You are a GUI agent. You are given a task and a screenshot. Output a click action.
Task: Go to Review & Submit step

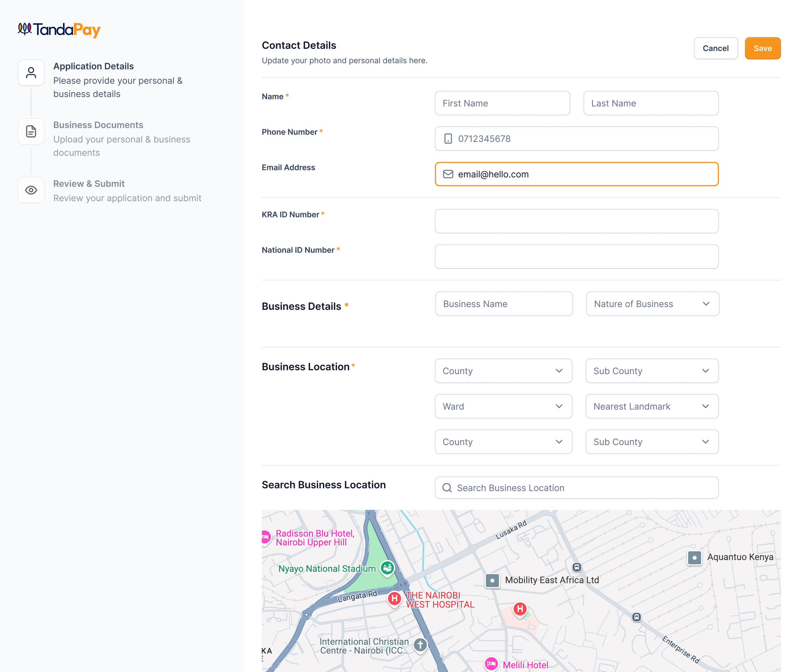(x=89, y=184)
